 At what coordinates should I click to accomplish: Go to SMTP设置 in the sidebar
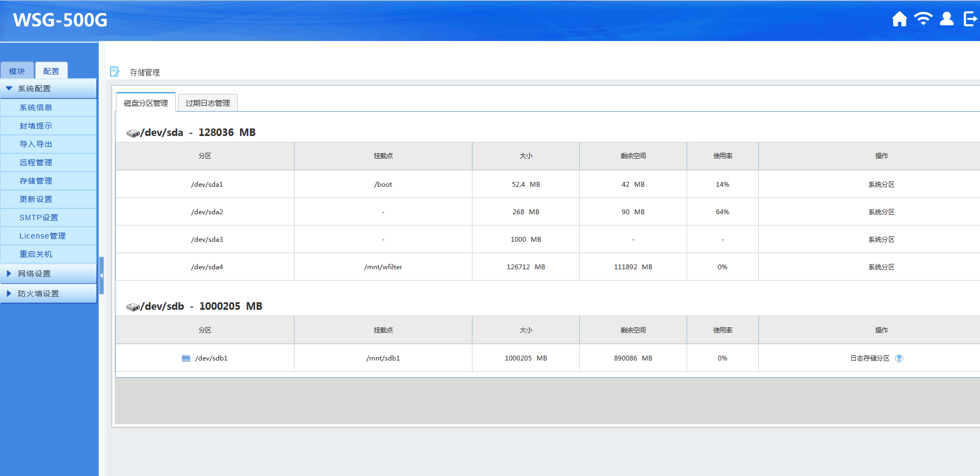point(39,217)
